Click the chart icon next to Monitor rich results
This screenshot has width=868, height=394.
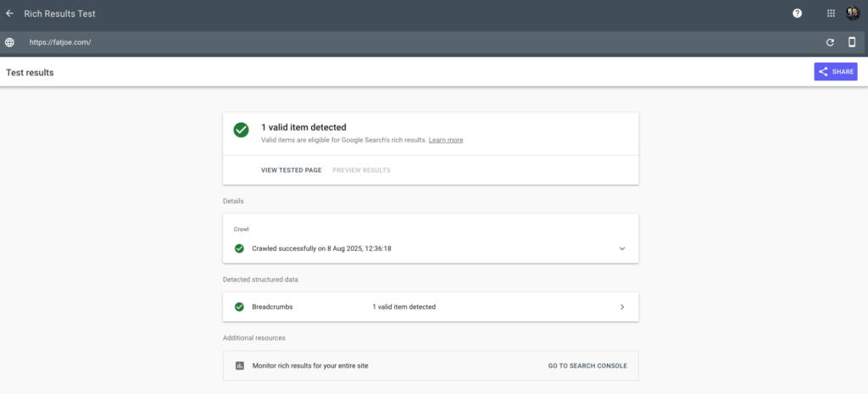[x=240, y=366]
